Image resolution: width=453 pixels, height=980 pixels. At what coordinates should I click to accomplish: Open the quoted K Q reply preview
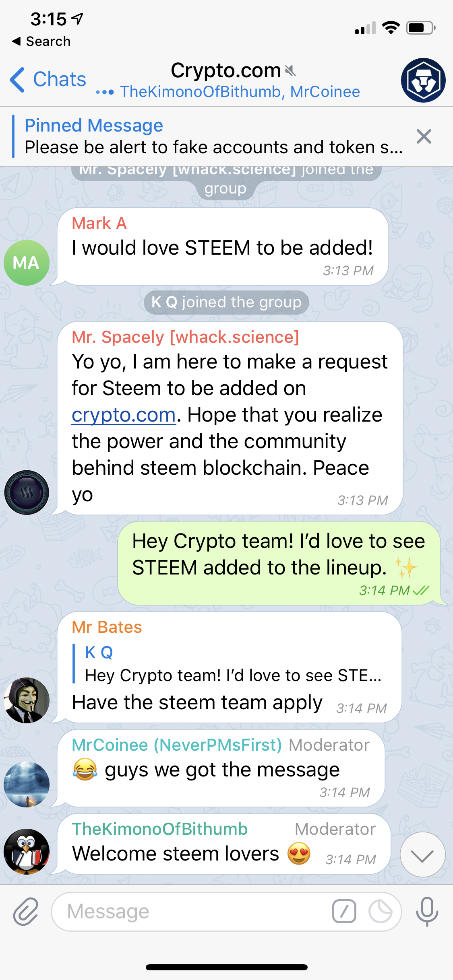[230, 664]
